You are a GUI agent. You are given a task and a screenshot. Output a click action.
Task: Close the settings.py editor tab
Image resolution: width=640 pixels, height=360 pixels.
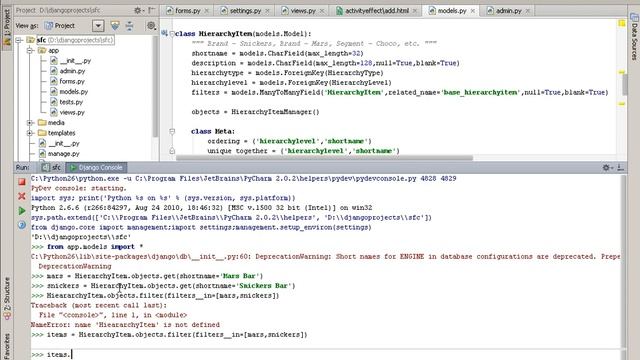pyautogui.click(x=268, y=11)
